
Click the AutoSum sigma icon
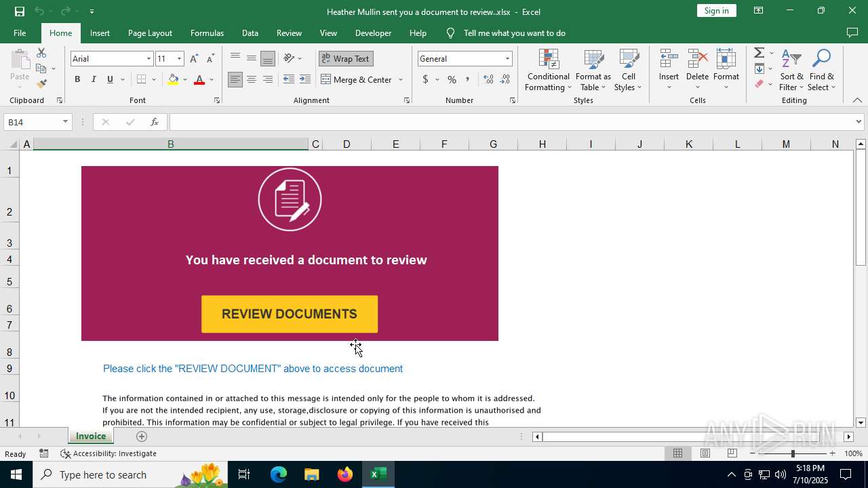tap(759, 53)
